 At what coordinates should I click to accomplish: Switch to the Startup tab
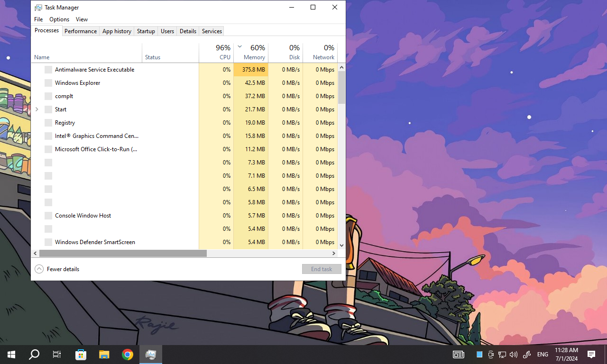(x=146, y=31)
